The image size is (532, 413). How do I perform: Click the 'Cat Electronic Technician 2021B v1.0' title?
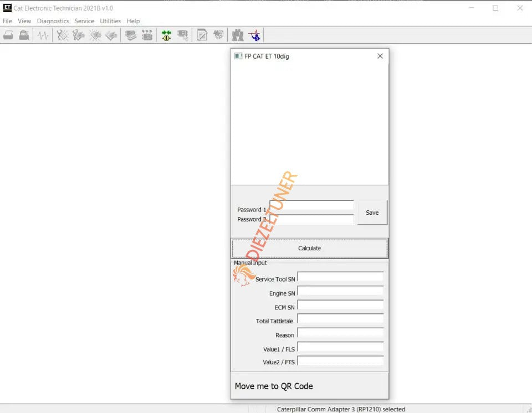click(x=63, y=8)
